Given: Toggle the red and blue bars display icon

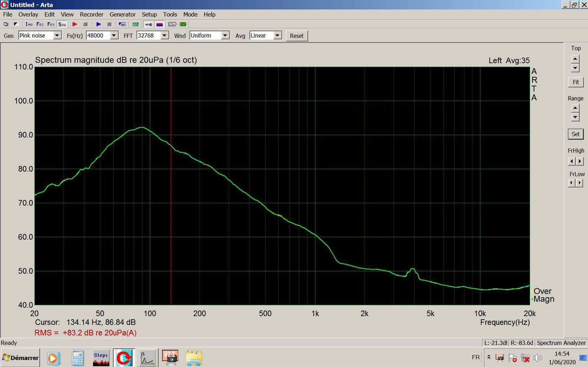Looking at the screenshot, I should 159,24.
